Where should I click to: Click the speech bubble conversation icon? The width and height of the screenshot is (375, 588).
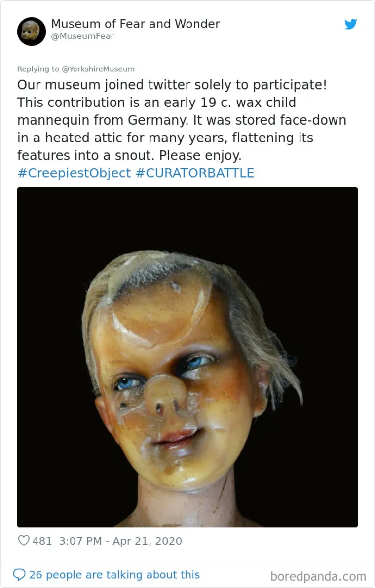point(19,574)
